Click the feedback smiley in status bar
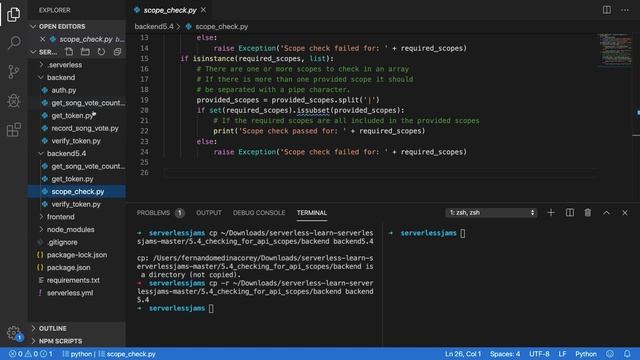 click(x=610, y=354)
